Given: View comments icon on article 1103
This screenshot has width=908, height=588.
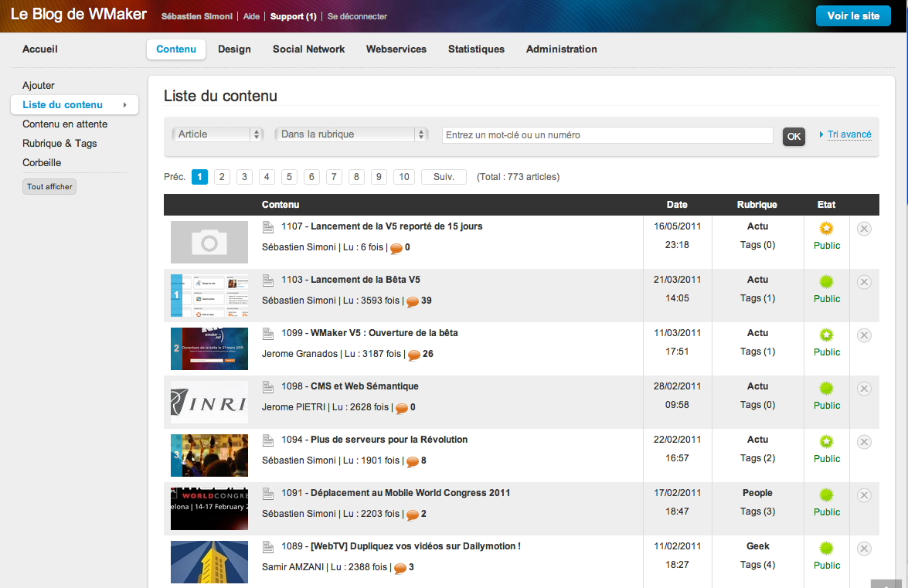Looking at the screenshot, I should [413, 301].
